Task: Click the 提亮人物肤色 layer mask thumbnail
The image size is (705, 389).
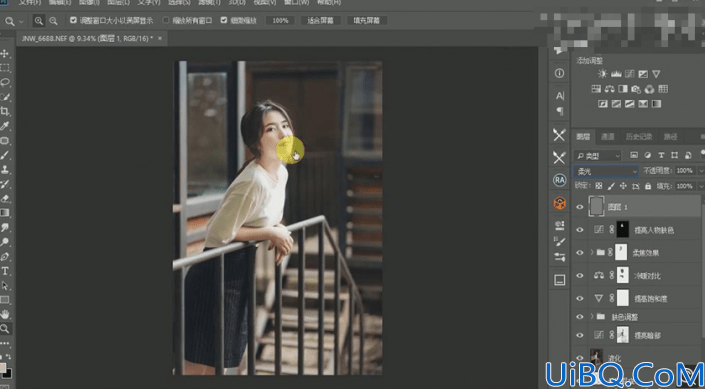Action: [622, 229]
